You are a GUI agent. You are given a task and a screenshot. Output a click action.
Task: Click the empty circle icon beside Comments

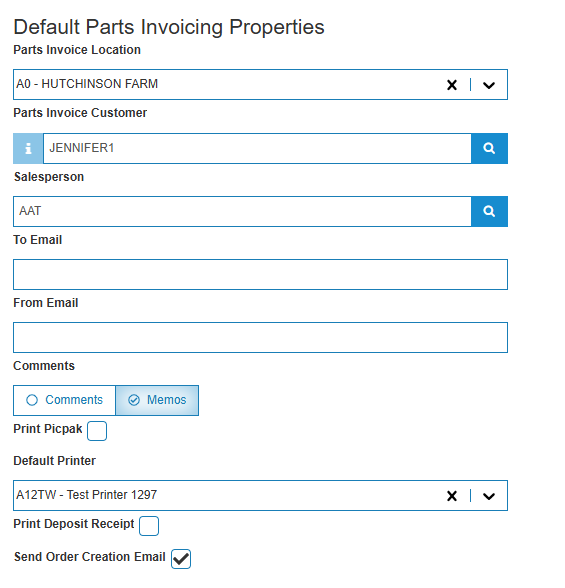point(32,400)
